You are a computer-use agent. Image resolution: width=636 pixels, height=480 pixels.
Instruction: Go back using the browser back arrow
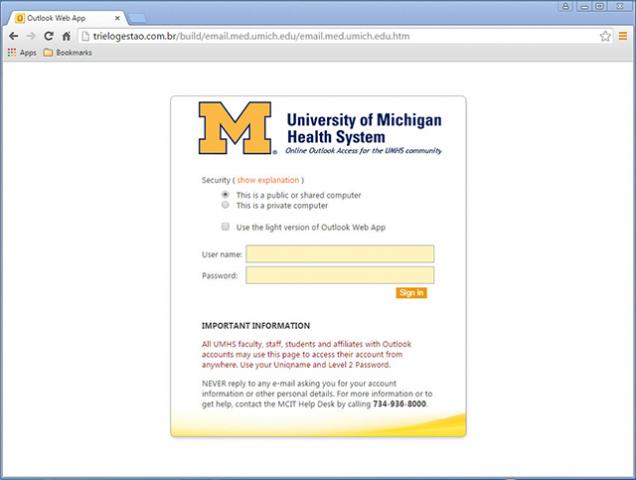click(x=13, y=36)
